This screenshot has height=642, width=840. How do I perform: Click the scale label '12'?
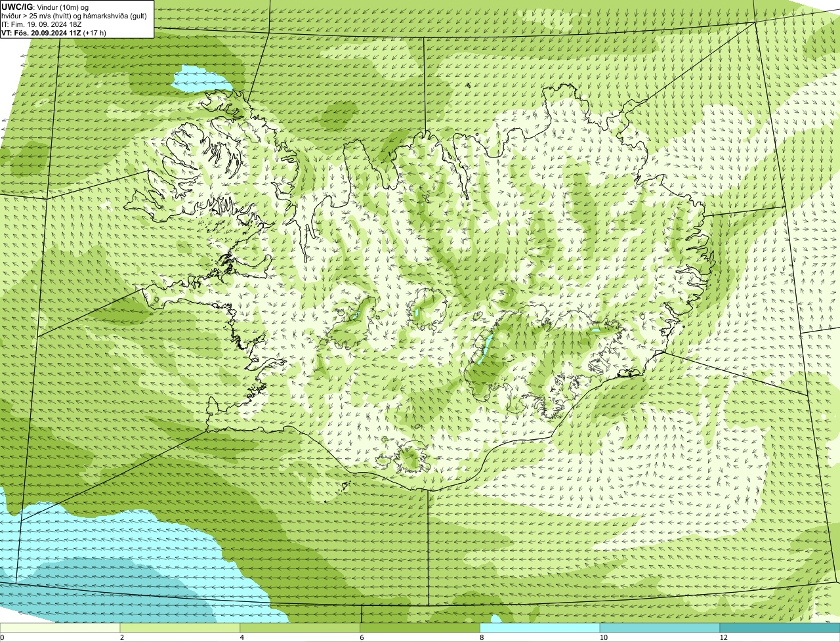723,637
